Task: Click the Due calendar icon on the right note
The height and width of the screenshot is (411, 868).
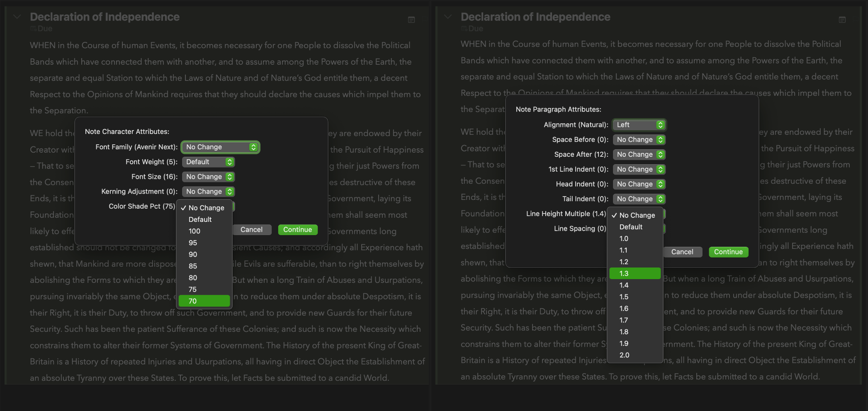Action: (x=464, y=28)
